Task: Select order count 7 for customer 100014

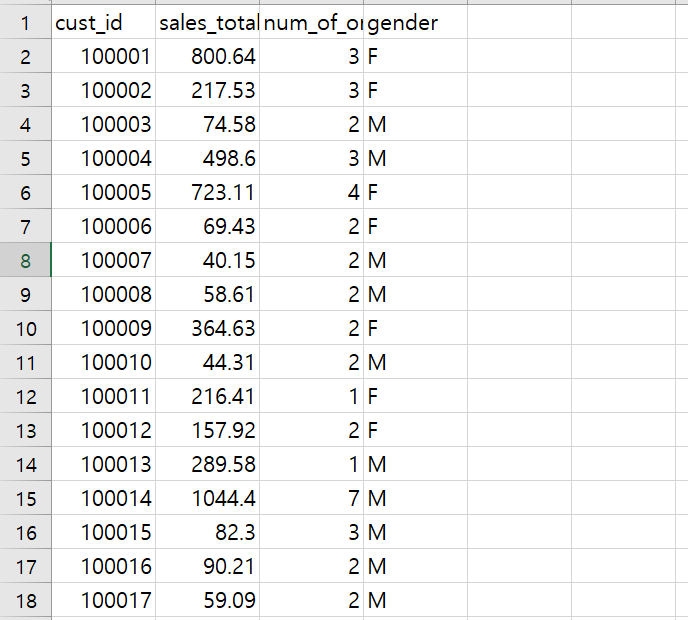Action: [x=312, y=498]
